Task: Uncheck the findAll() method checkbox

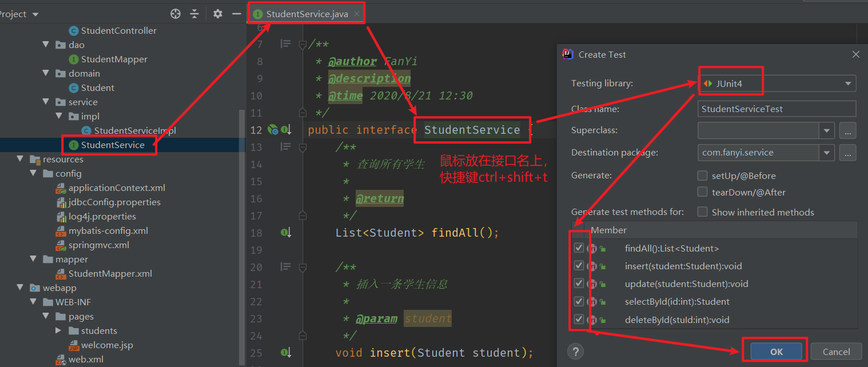Action: [579, 248]
